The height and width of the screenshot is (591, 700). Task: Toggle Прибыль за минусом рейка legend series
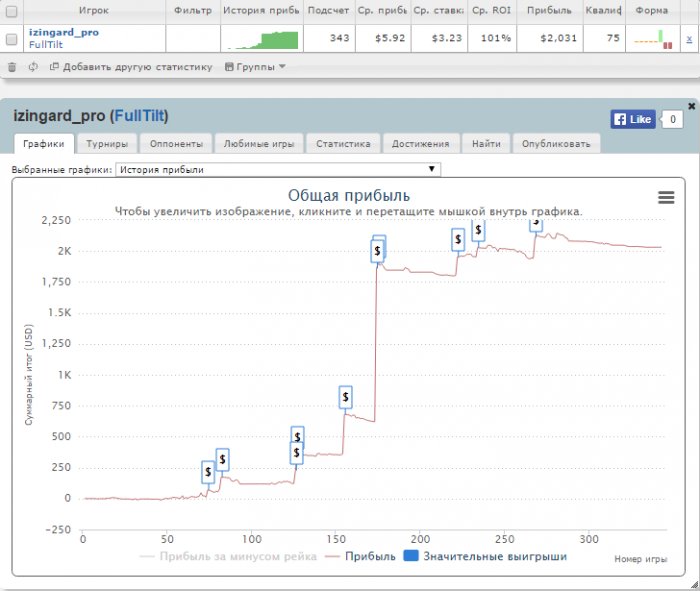pos(229,557)
